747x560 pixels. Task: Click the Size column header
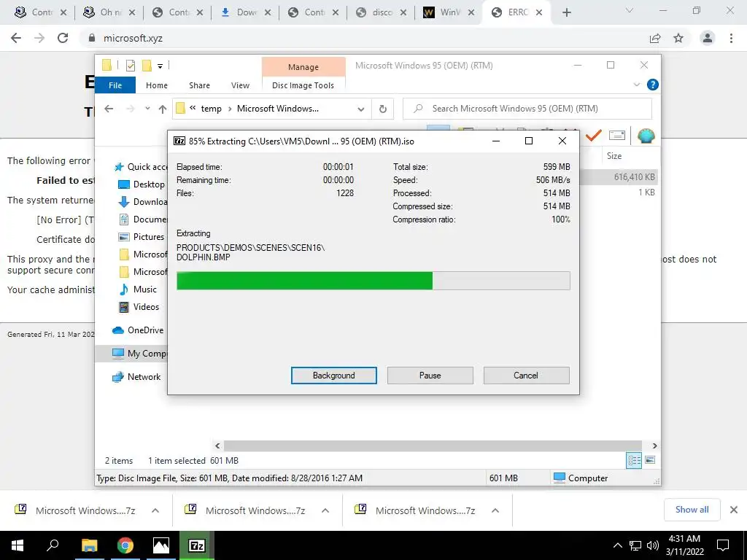(x=614, y=156)
